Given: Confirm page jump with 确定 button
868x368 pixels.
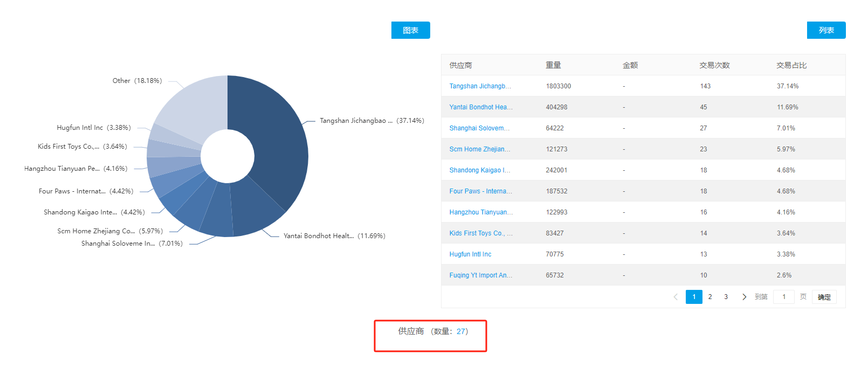Looking at the screenshot, I should [x=824, y=297].
